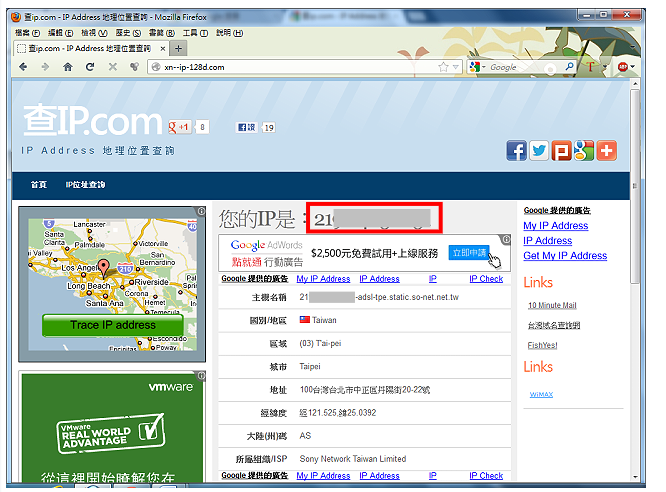Click the hostname ending in so-net.net.tw
Screen dimensions: 666x492
point(379,297)
